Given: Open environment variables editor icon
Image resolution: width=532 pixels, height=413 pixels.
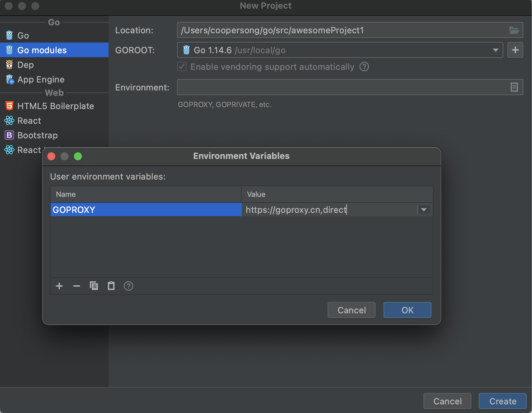Looking at the screenshot, I should [514, 87].
